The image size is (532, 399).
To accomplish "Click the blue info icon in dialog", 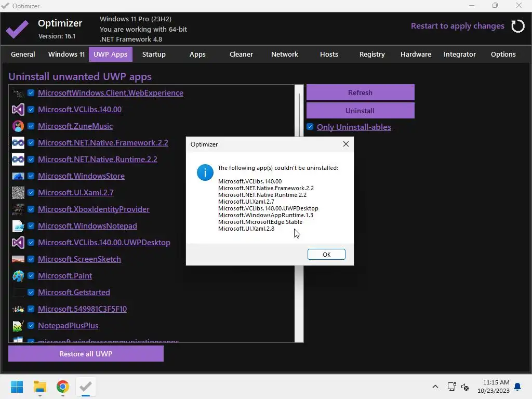I will click(205, 172).
